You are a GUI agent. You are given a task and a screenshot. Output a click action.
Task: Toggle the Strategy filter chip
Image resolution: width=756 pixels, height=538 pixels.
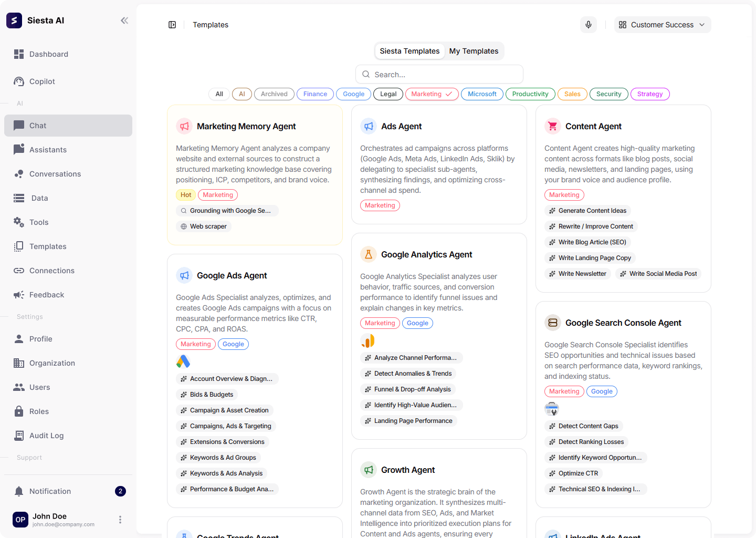coord(650,94)
